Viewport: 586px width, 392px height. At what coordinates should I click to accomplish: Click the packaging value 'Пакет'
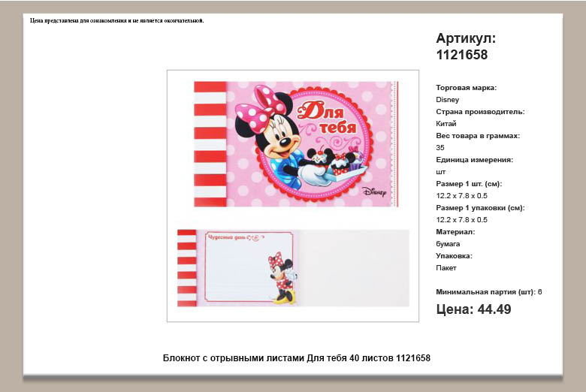click(446, 268)
